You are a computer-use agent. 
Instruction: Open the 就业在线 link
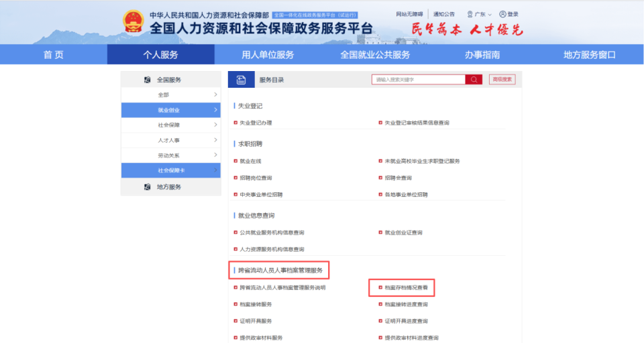click(250, 161)
